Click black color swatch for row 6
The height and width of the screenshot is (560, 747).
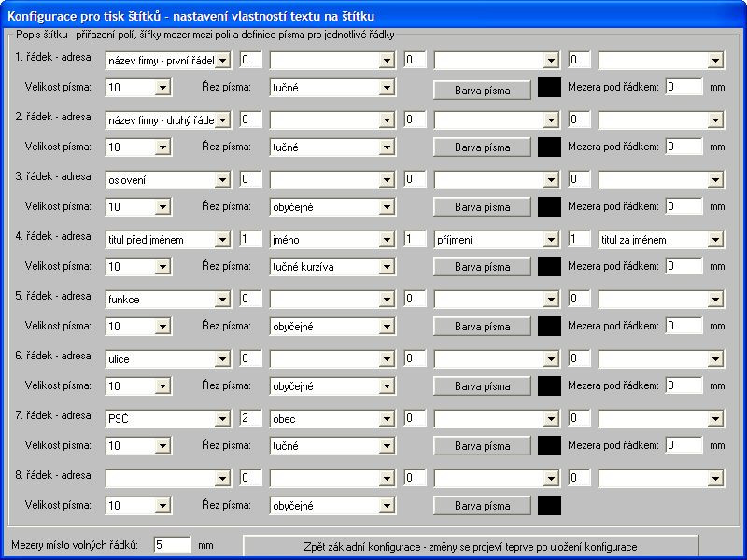click(549, 386)
